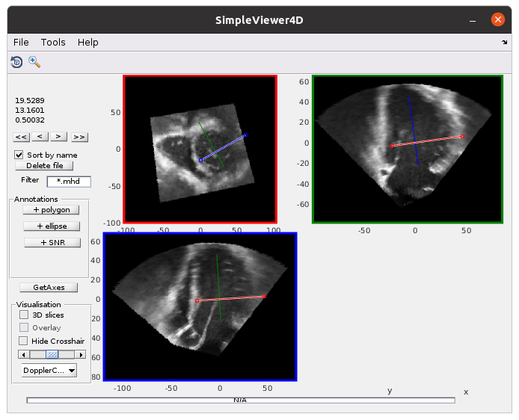Jump to first file with << button
Image resolution: width=519 pixels, height=420 pixels.
coord(22,137)
